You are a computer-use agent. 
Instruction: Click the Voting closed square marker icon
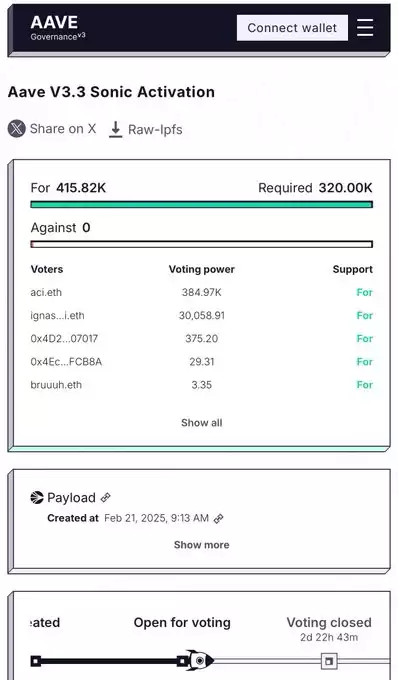[329, 661]
